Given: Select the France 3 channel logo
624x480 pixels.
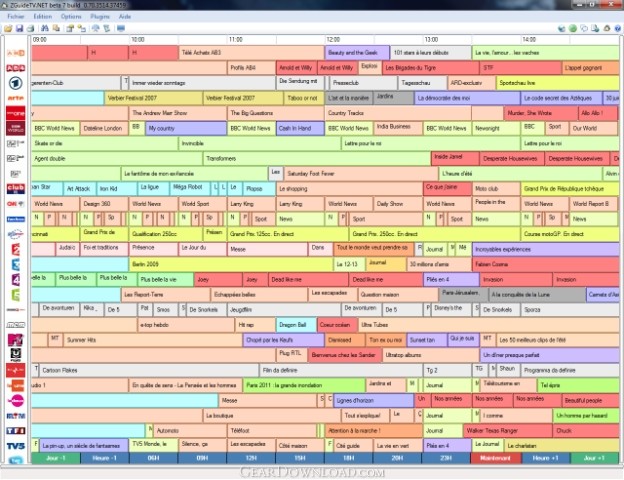Looking at the screenshot, I should coord(16,265).
